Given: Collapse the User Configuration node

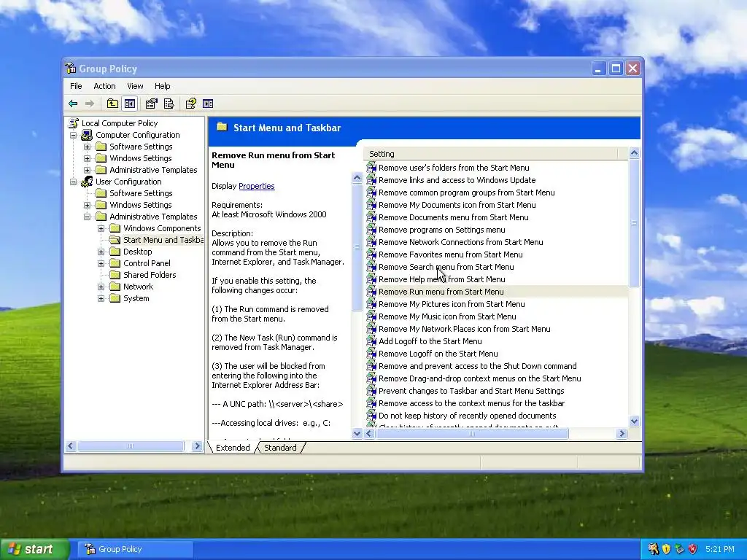Looking at the screenshot, I should click(x=74, y=182).
